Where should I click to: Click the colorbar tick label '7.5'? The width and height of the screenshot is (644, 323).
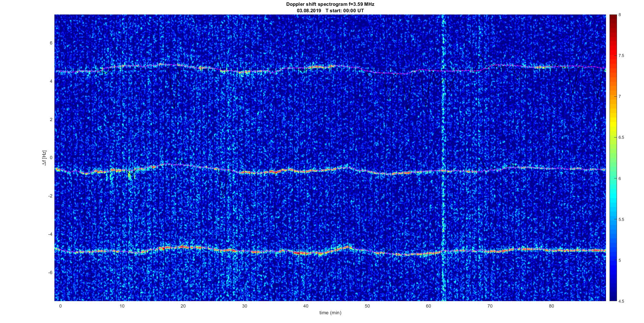tap(621, 56)
